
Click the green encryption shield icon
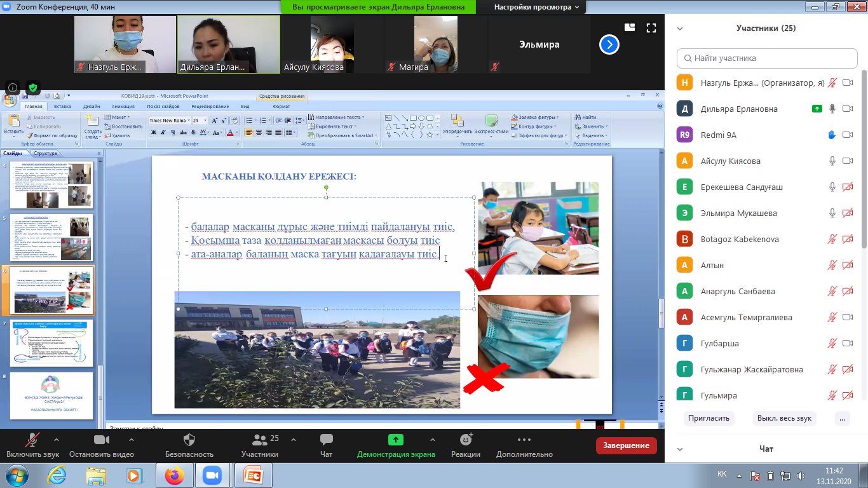33,88
